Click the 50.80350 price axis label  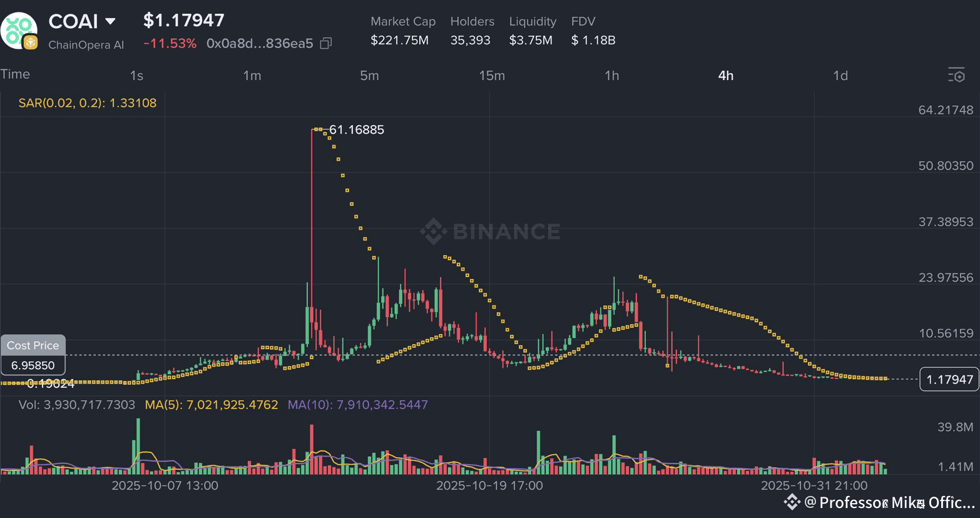coord(946,166)
